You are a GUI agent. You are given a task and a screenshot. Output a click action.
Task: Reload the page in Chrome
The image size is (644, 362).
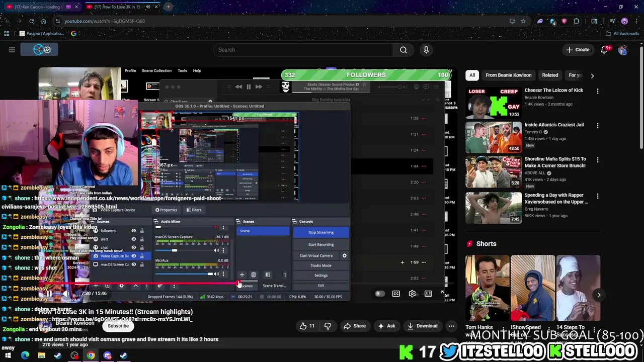click(31, 21)
